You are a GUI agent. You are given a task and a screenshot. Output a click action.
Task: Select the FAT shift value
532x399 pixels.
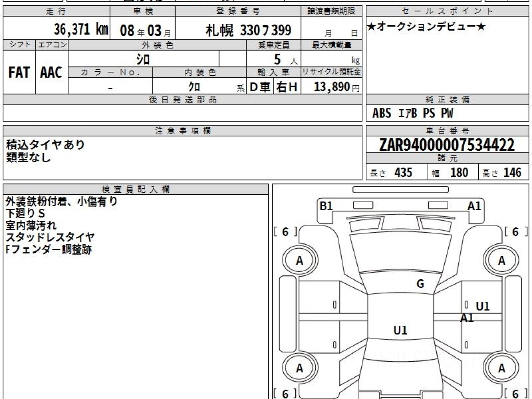point(19,72)
